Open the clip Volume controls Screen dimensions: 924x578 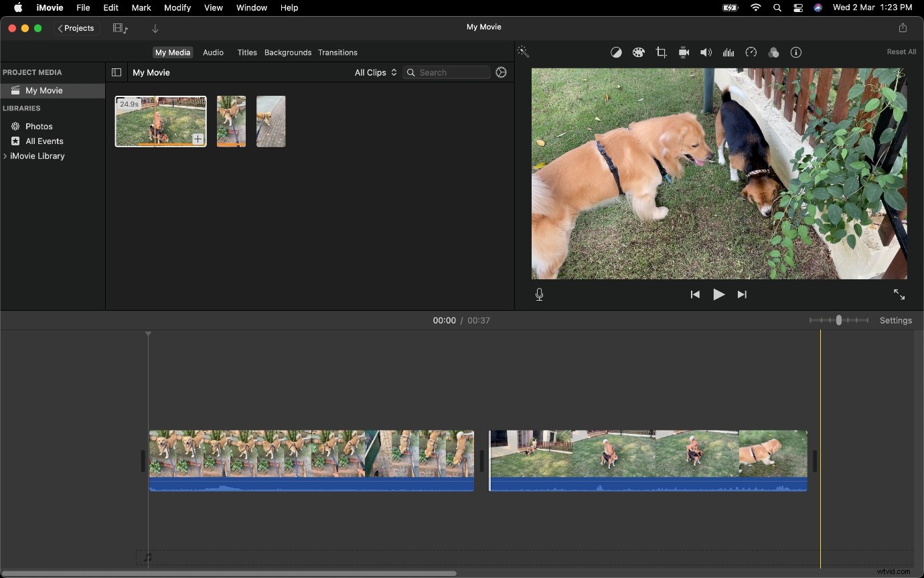click(706, 52)
